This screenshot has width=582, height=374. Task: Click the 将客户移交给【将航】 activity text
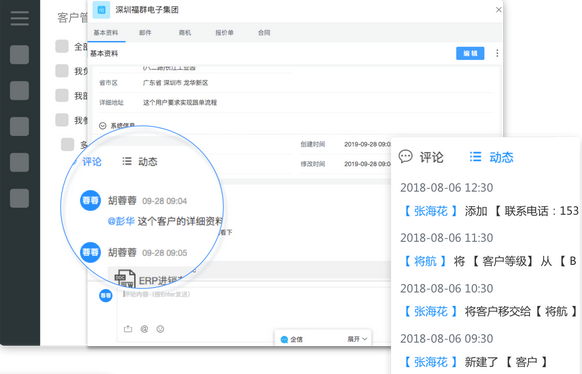(x=521, y=311)
